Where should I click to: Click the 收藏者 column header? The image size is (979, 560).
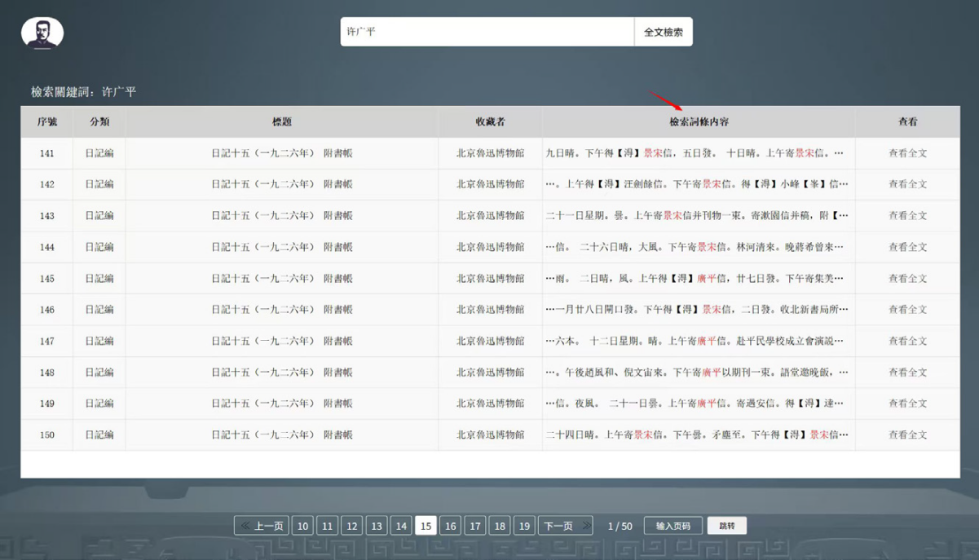pos(490,121)
